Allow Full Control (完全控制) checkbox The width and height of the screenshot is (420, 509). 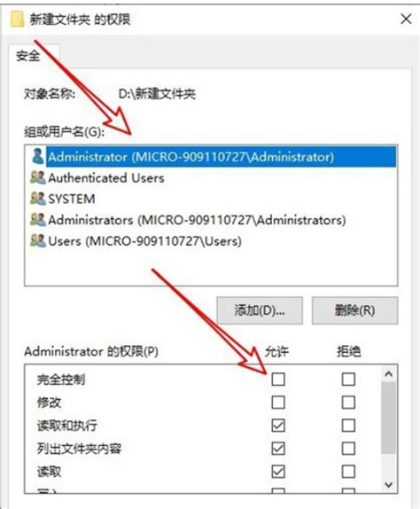(x=278, y=380)
